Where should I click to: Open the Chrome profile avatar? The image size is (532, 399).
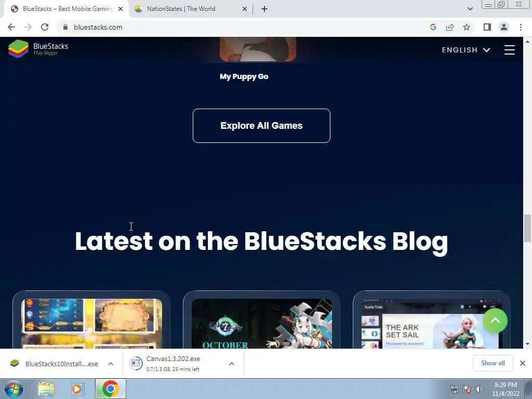(504, 27)
